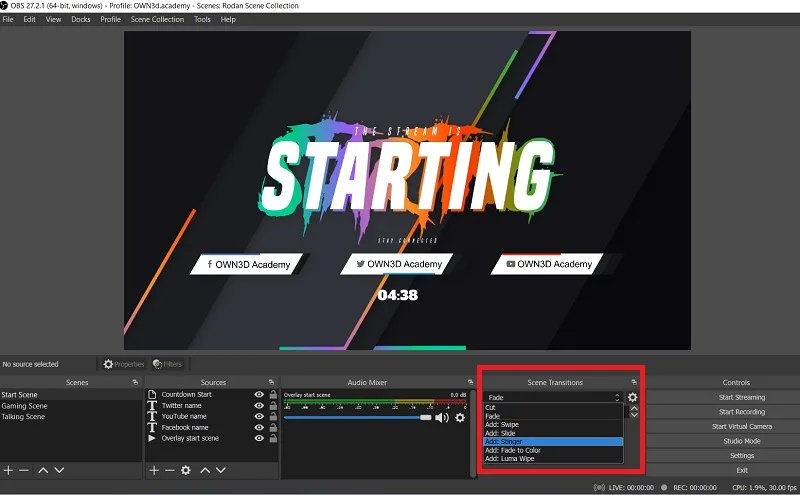Hide the Countdown Start source

point(259,394)
